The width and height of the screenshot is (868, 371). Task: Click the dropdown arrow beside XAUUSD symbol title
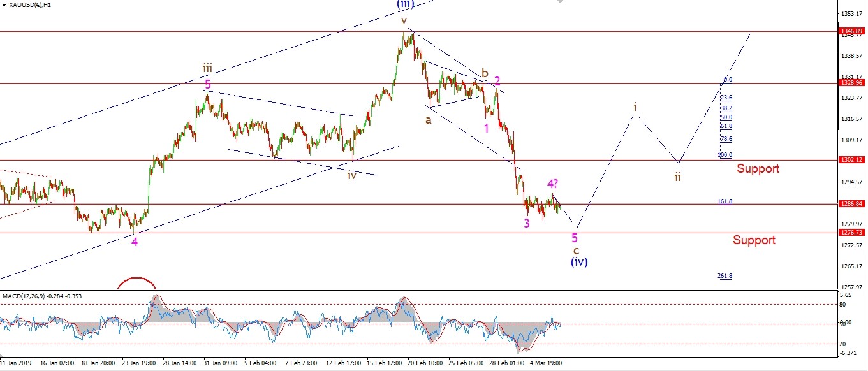pos(4,4)
